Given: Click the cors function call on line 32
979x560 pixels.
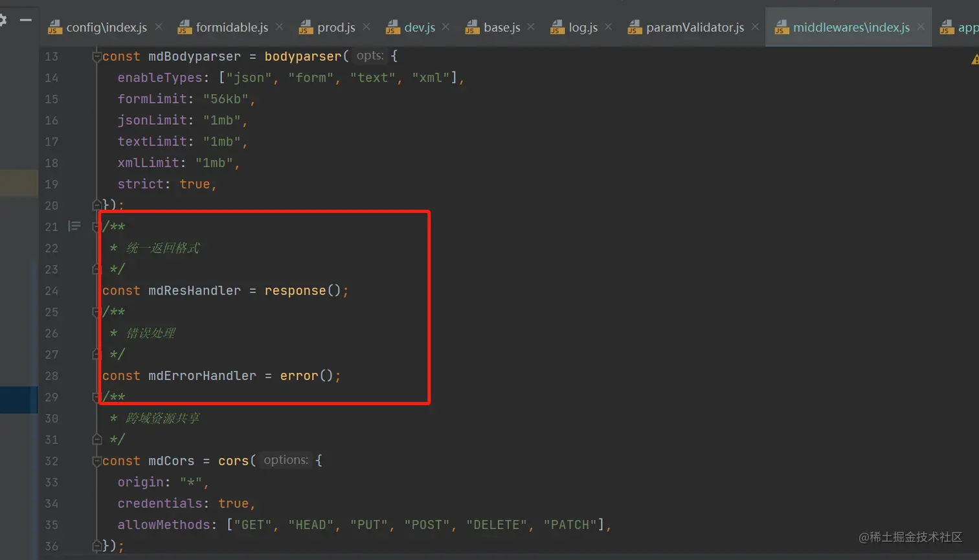Looking at the screenshot, I should coord(234,461).
